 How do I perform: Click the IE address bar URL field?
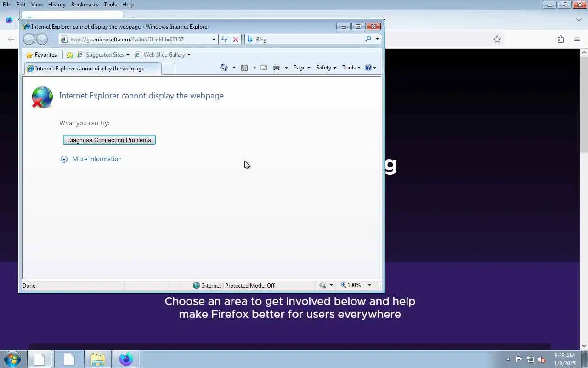139,40
